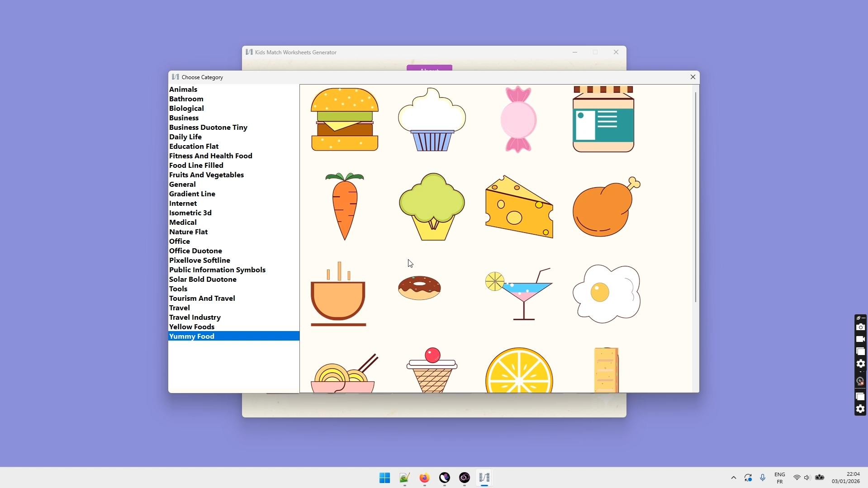Select the yellow cheese wedge icon

[518, 206]
